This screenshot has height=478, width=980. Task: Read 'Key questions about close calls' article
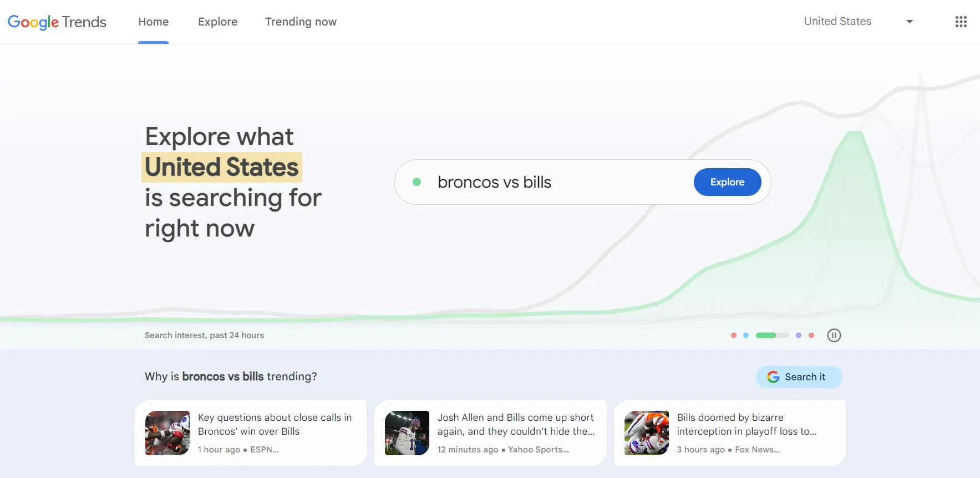click(x=275, y=424)
